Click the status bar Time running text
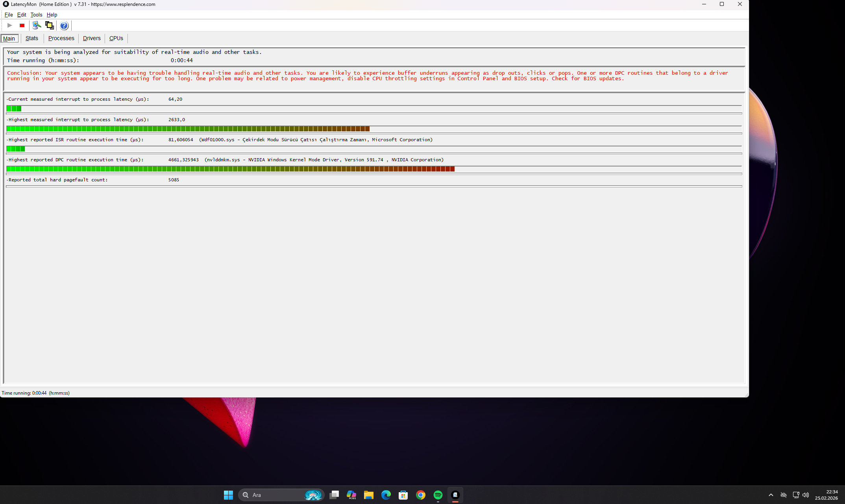845x504 pixels. pyautogui.click(x=35, y=393)
